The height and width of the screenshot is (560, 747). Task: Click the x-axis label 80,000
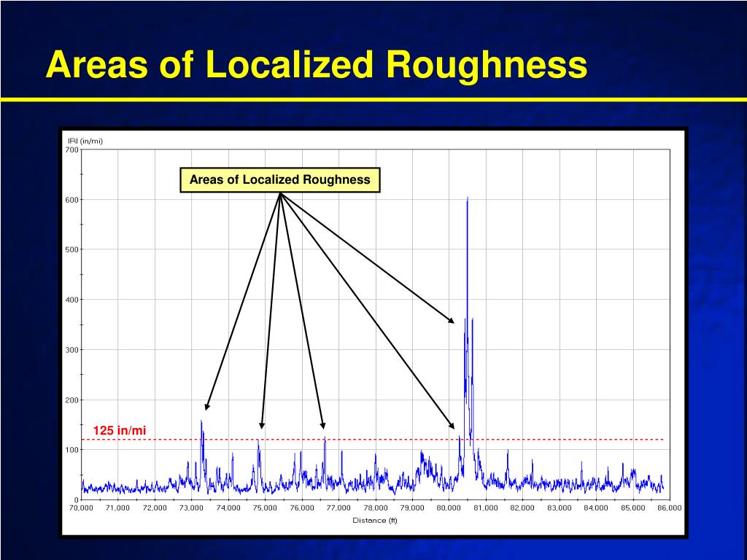point(449,508)
